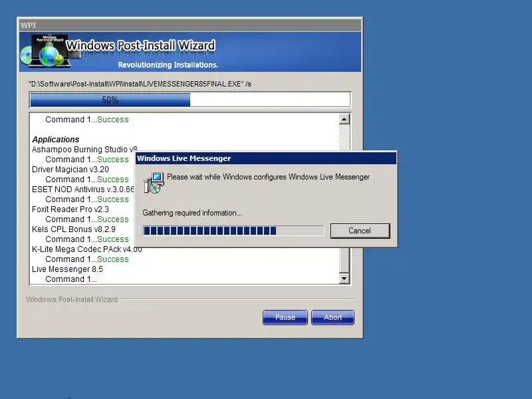This screenshot has width=532, height=399.
Task: Click the 'Windows Post-Install Wizard' footer label
Action: point(72,299)
